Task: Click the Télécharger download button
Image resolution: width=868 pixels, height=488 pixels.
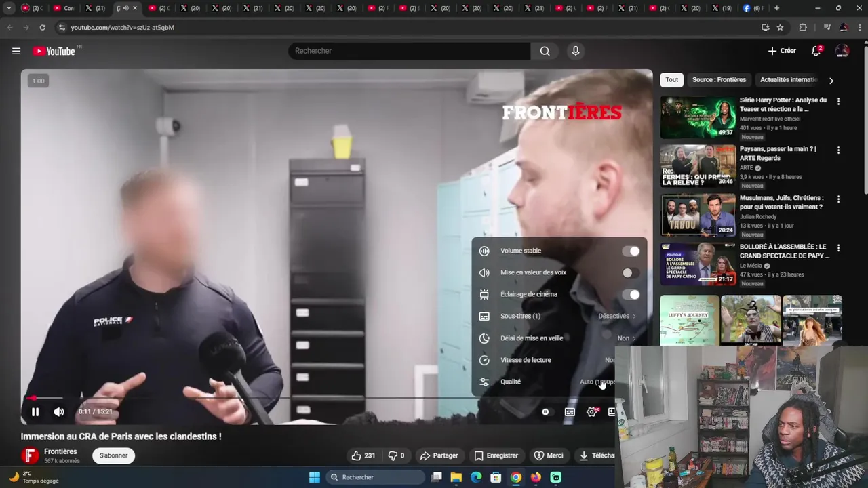Action: (597, 455)
